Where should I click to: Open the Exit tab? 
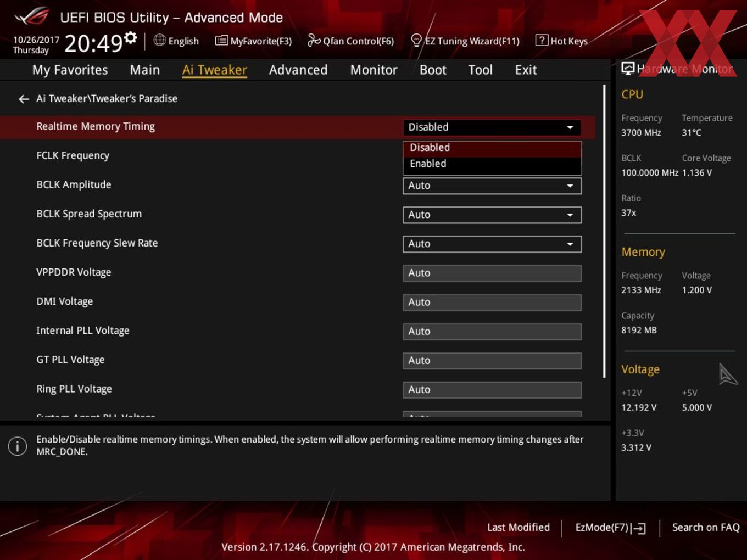[526, 70]
